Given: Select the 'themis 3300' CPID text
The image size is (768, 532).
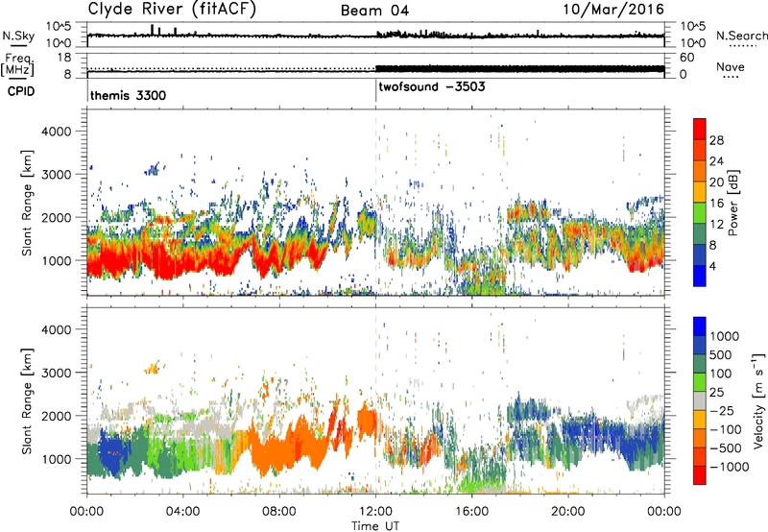Looking at the screenshot, I should pyautogui.click(x=129, y=95).
